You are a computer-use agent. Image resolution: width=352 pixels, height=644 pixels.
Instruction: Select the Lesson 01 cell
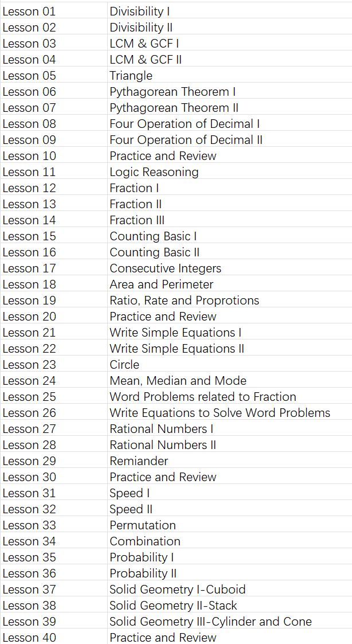coord(54,11)
